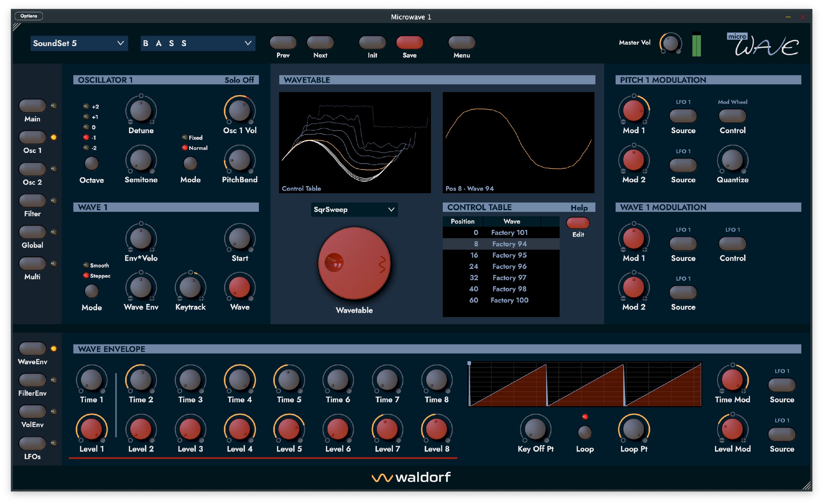
Task: Click the Env*Velo knob
Action: point(141,239)
